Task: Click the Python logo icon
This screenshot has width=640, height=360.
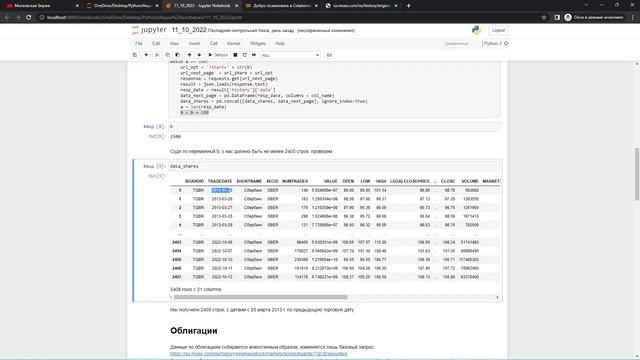Action: pos(476,30)
